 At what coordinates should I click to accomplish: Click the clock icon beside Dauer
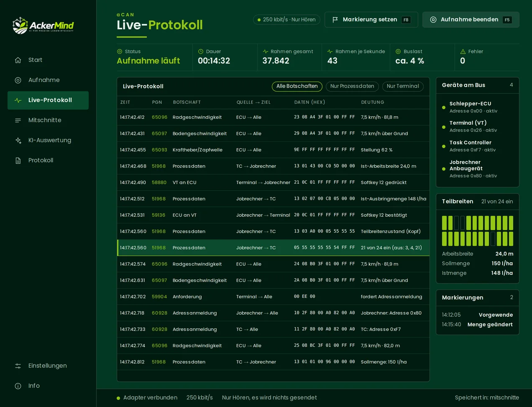[201, 51]
